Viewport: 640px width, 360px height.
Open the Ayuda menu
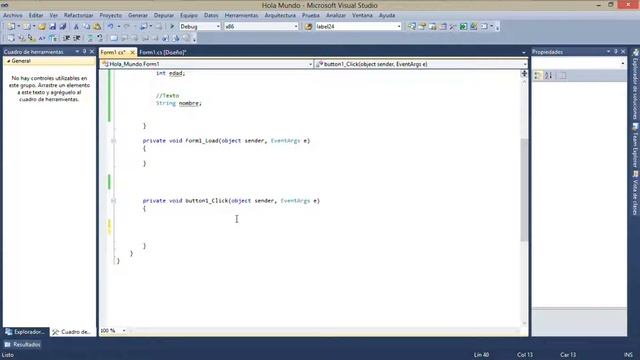click(x=387, y=15)
